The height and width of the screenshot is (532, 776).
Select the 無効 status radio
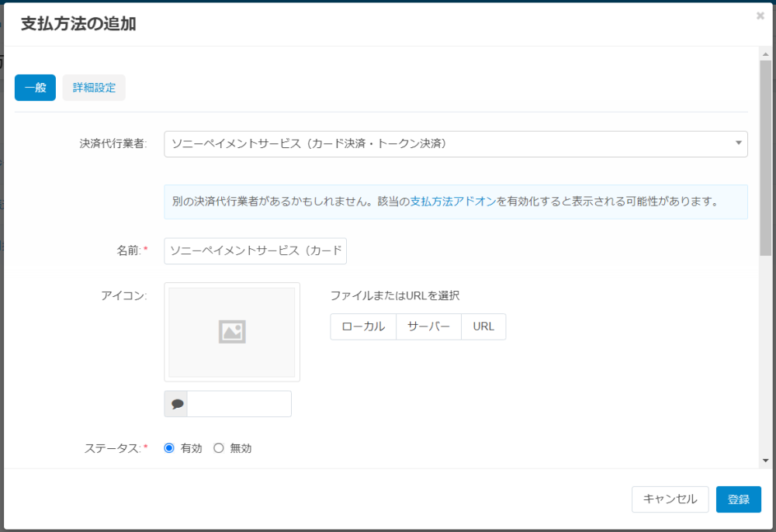[219, 448]
